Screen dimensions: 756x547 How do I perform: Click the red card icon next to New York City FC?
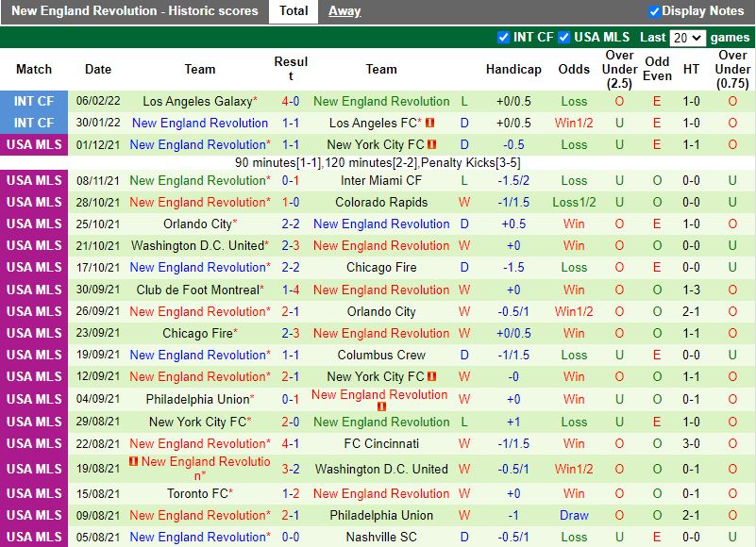pyautogui.click(x=432, y=144)
